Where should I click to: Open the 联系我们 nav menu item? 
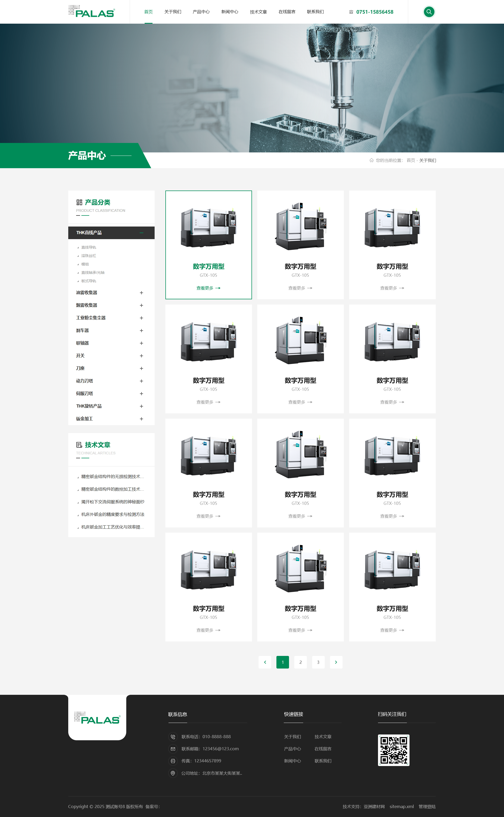[x=315, y=12]
